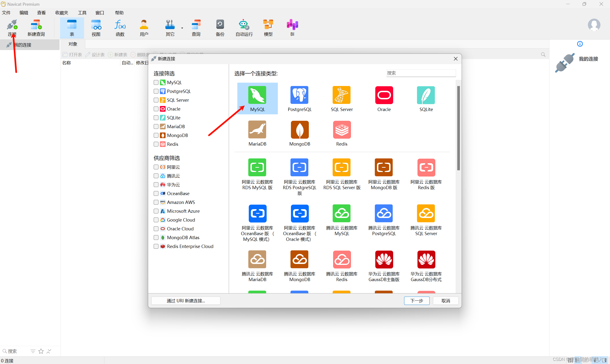The width and height of the screenshot is (610, 364).
Task: Expand the 其它 toolbar dropdown arrow
Action: 182,28
